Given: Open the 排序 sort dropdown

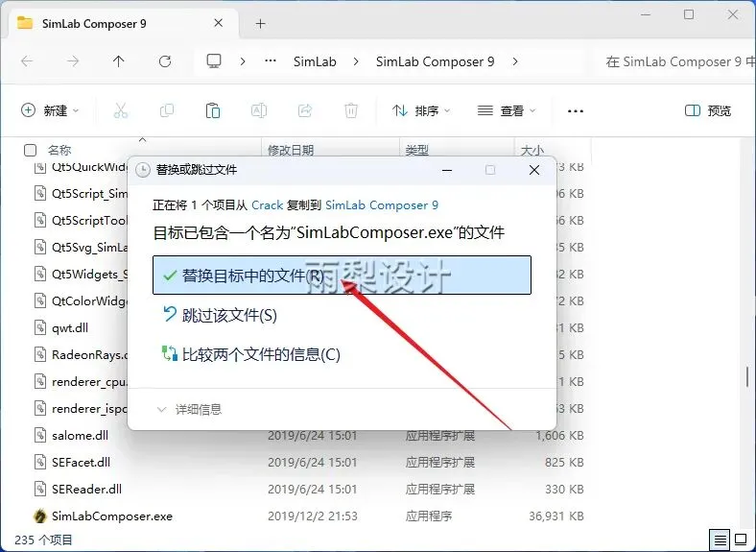Looking at the screenshot, I should click(421, 111).
